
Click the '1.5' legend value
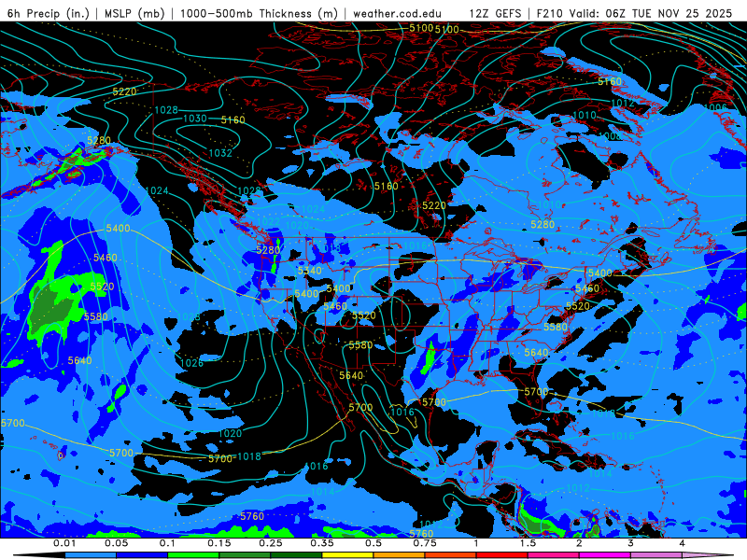(528, 543)
